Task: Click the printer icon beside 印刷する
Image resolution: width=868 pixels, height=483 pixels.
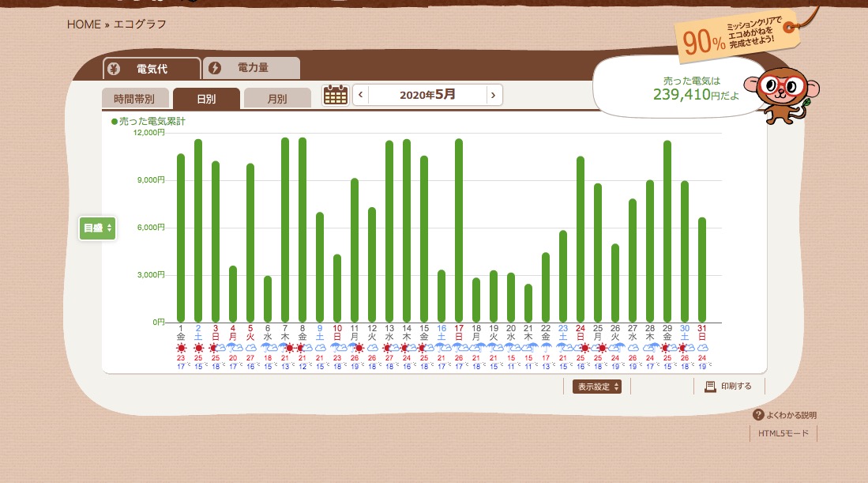Action: tap(709, 387)
